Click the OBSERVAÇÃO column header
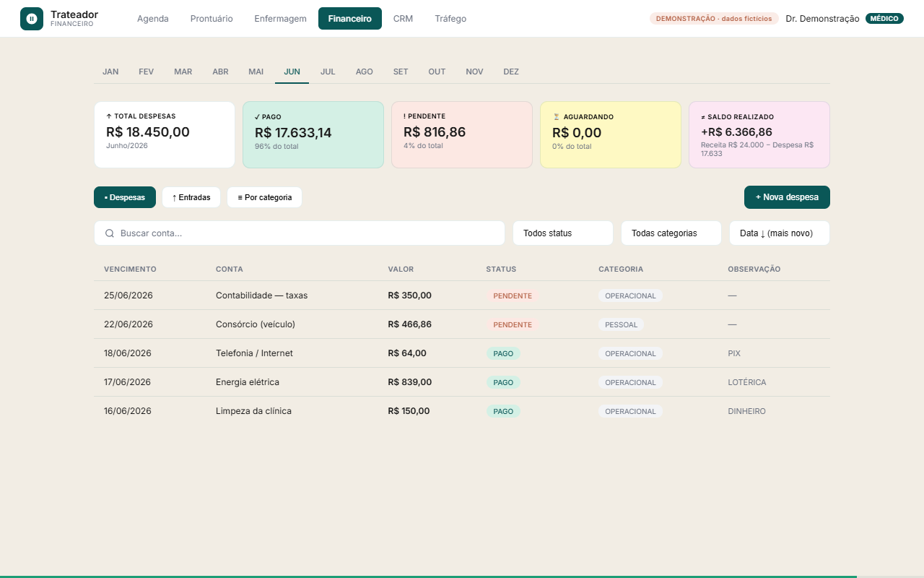The height and width of the screenshot is (578, 924). coord(754,269)
